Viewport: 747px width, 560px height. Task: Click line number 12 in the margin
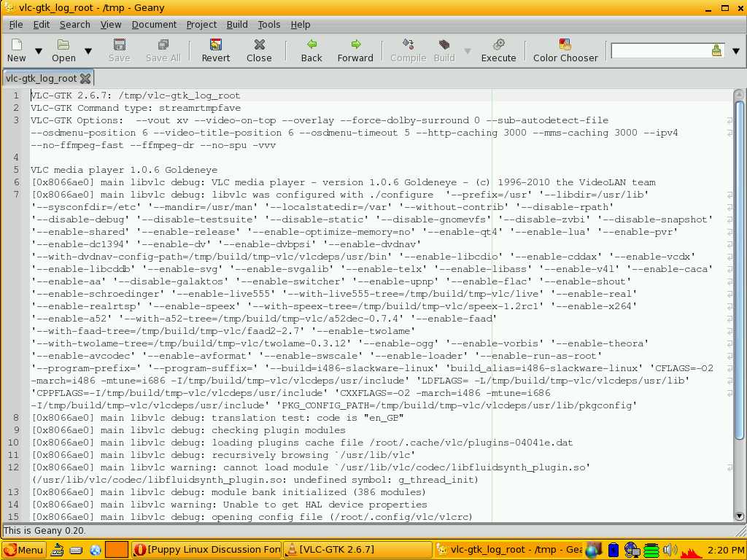pos(13,467)
